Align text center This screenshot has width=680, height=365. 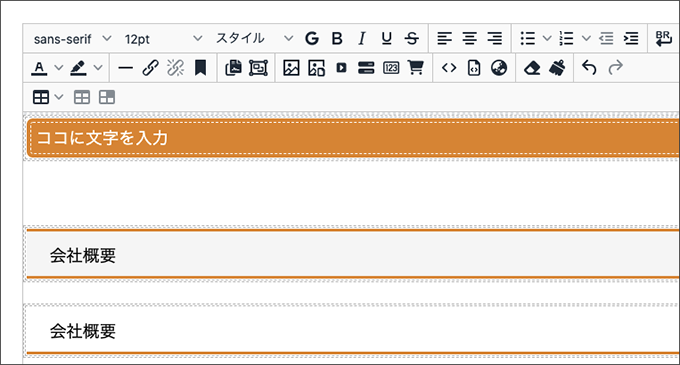click(x=470, y=39)
